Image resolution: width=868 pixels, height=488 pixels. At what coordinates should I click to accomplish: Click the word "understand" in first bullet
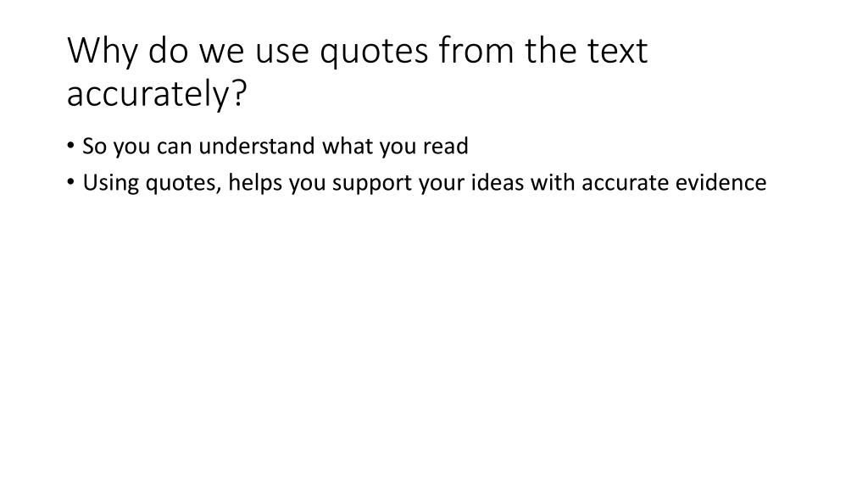pos(257,146)
